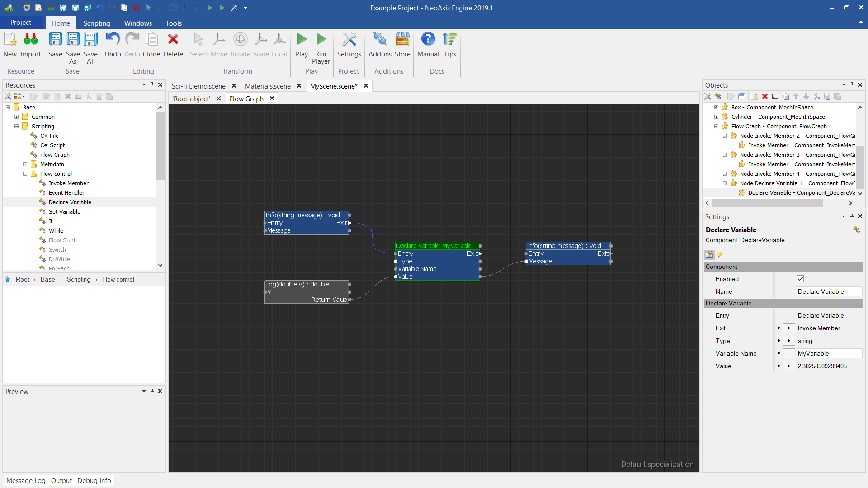868x488 pixels.
Task: Switch to the Scripting ribbon tab
Action: tap(96, 23)
